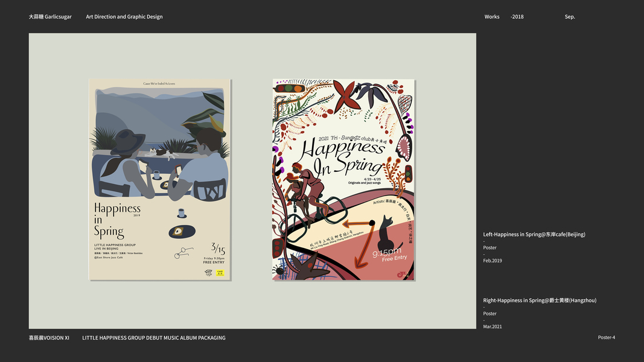Viewport: 644px width, 362px height.
Task: Click the Poster label under Beijing caption
Action: (489, 247)
